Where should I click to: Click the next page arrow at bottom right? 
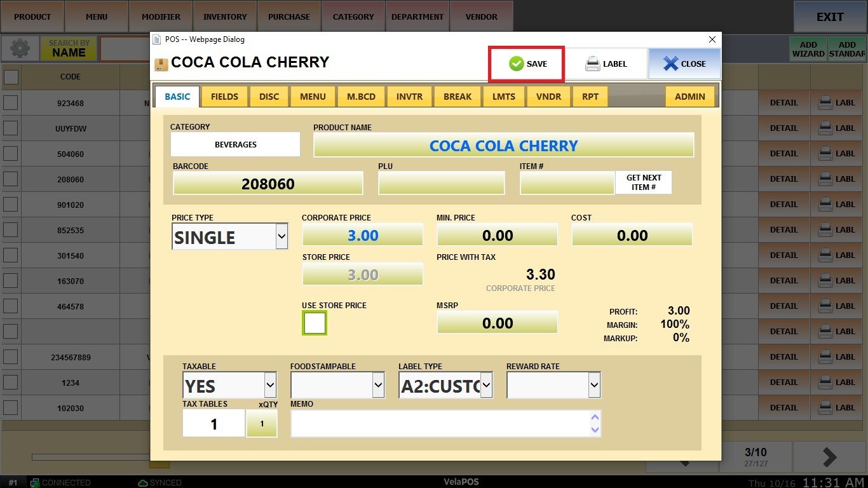tap(829, 457)
